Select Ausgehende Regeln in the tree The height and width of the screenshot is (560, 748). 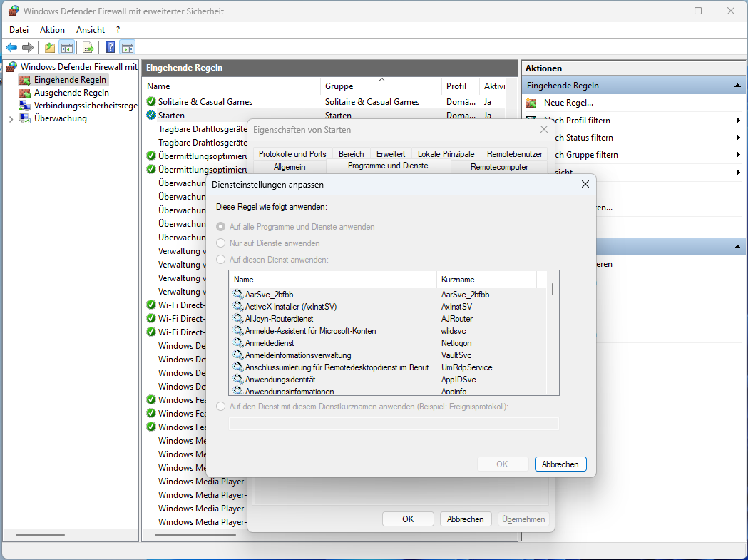(71, 93)
